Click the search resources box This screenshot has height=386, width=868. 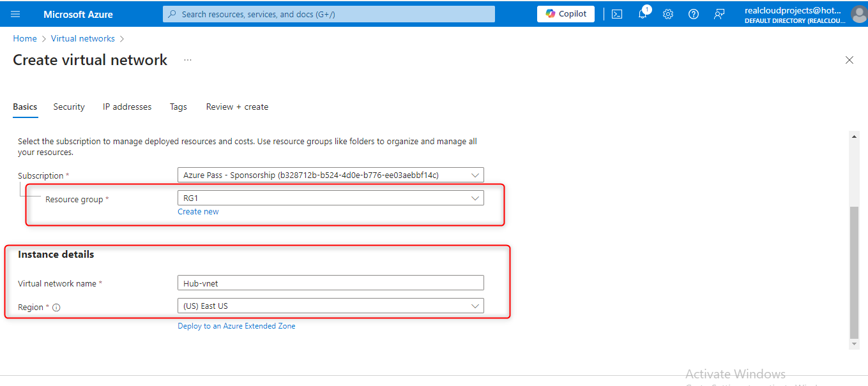tap(329, 14)
